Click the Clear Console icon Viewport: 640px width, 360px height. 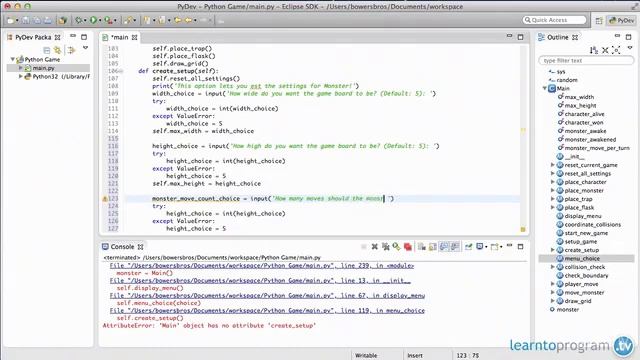point(422,247)
